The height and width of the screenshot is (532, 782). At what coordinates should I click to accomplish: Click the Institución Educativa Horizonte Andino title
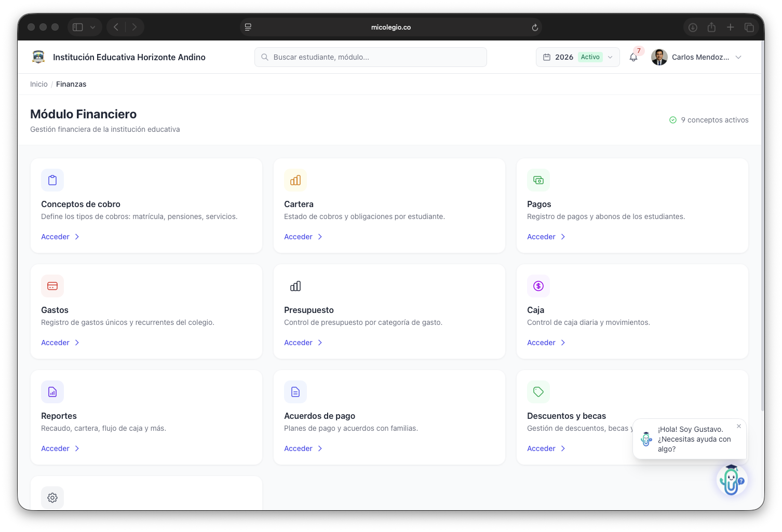[x=129, y=57]
